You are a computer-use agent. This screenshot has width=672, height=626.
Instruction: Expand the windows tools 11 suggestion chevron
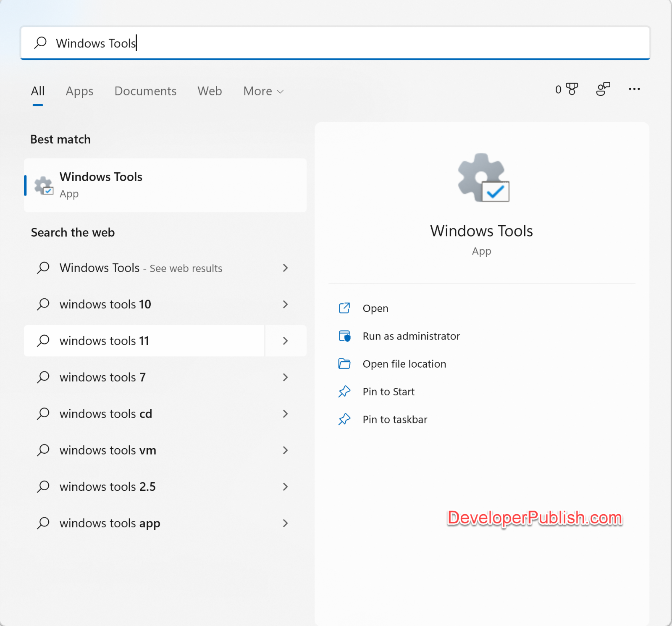(x=285, y=341)
